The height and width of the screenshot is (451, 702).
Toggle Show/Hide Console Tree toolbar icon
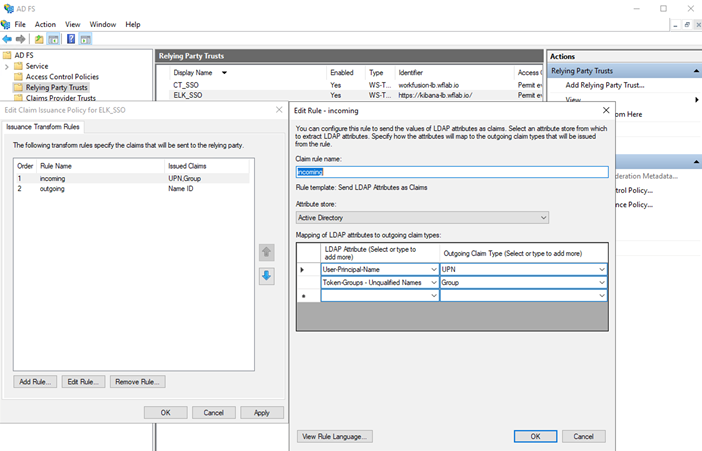click(53, 39)
